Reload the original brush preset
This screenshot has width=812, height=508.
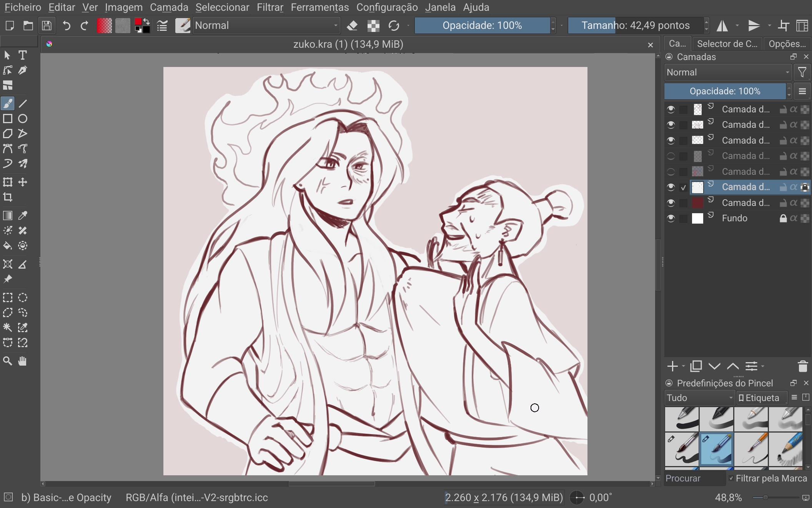click(394, 26)
